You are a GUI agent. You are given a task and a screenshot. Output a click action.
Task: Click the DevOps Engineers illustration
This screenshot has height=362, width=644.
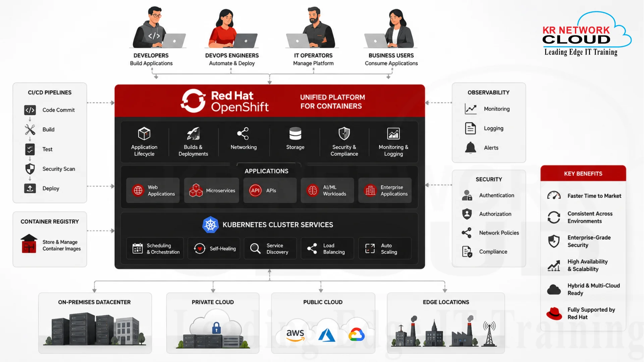[231, 28]
